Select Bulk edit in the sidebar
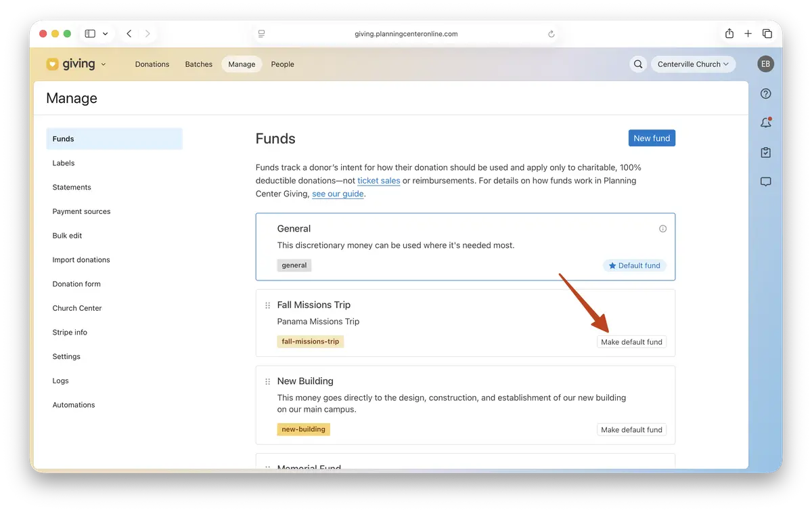This screenshot has height=512, width=812. point(114,236)
